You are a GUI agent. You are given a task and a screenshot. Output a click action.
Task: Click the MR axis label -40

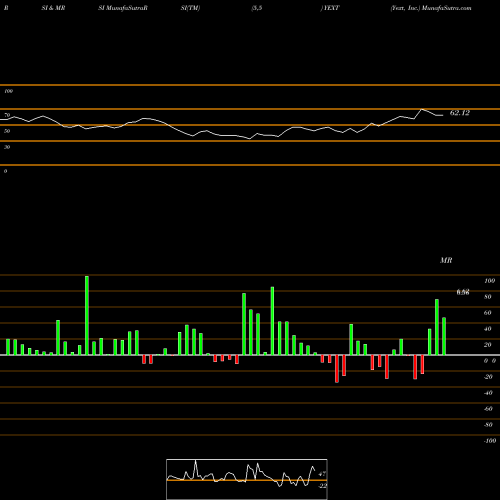[x=488, y=393]
